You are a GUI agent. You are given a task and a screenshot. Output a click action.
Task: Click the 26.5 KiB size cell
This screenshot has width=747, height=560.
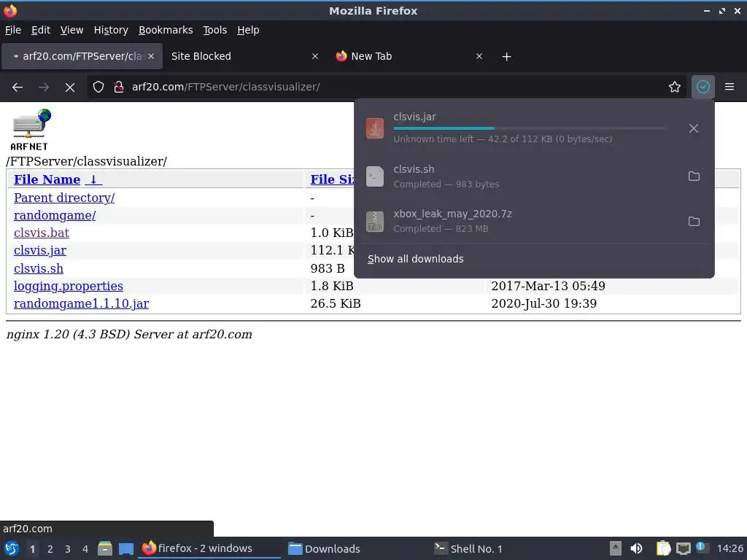[x=336, y=304]
